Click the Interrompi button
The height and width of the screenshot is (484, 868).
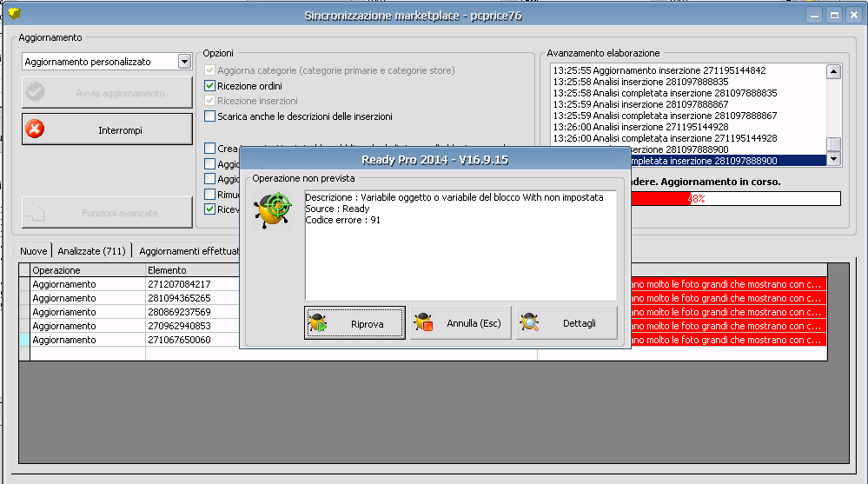pos(108,129)
